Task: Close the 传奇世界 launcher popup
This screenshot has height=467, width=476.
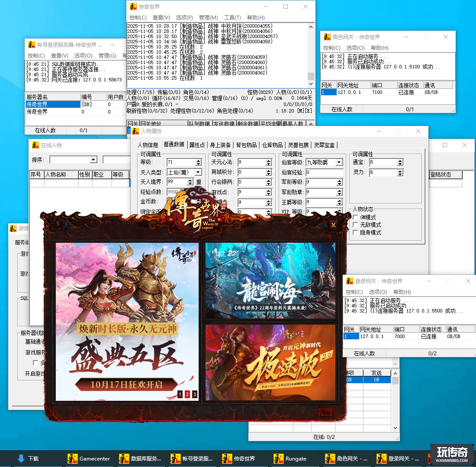Action: (333, 225)
